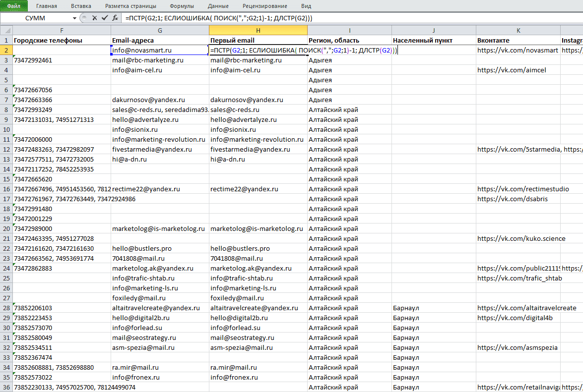Screen dimensions: 583x392
Task: Click the Адыгея cell in row 5
Action: (349, 80)
